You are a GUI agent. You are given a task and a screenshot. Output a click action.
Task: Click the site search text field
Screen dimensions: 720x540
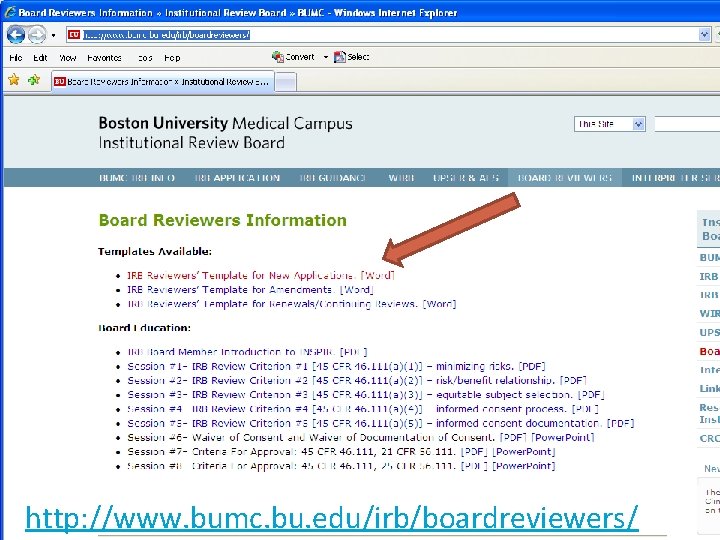pyautogui.click(x=687, y=124)
